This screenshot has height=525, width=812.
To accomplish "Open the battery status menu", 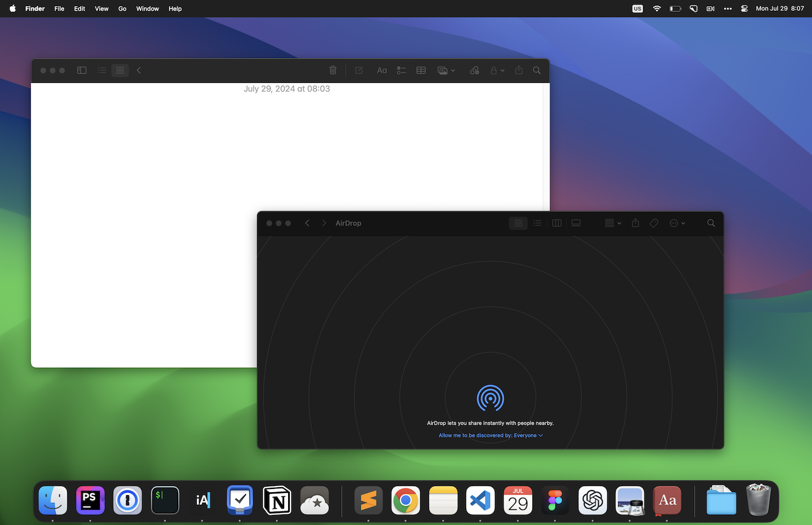I will [676, 8].
